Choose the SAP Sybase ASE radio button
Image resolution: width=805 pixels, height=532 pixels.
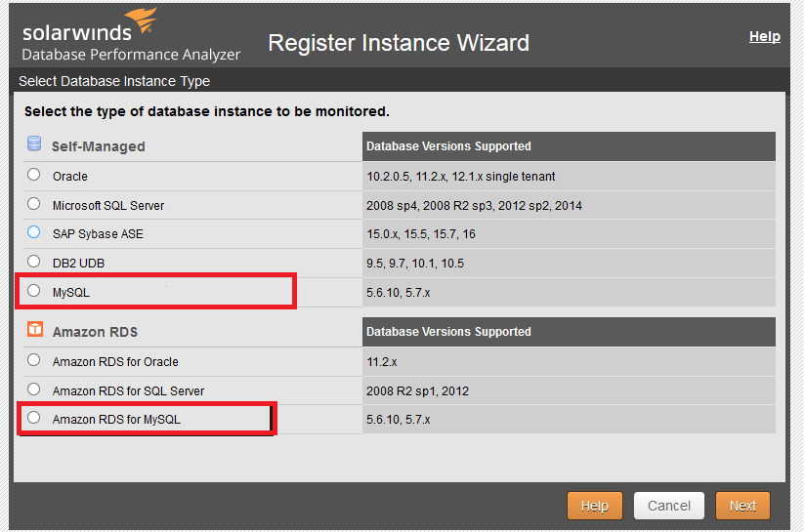(x=34, y=232)
